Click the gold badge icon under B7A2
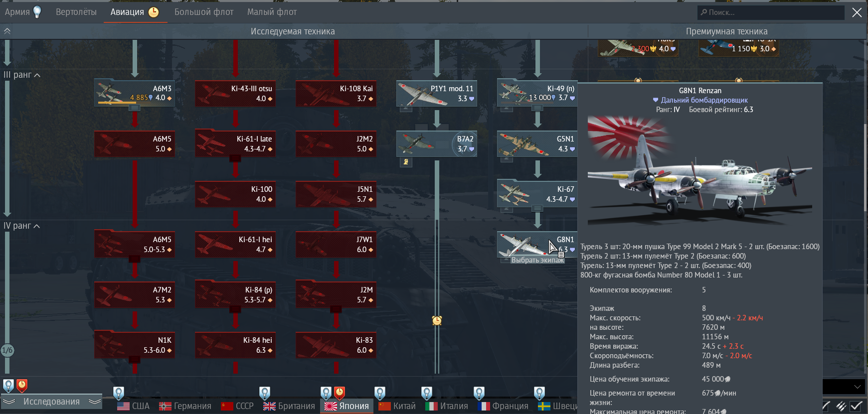 pos(406,162)
